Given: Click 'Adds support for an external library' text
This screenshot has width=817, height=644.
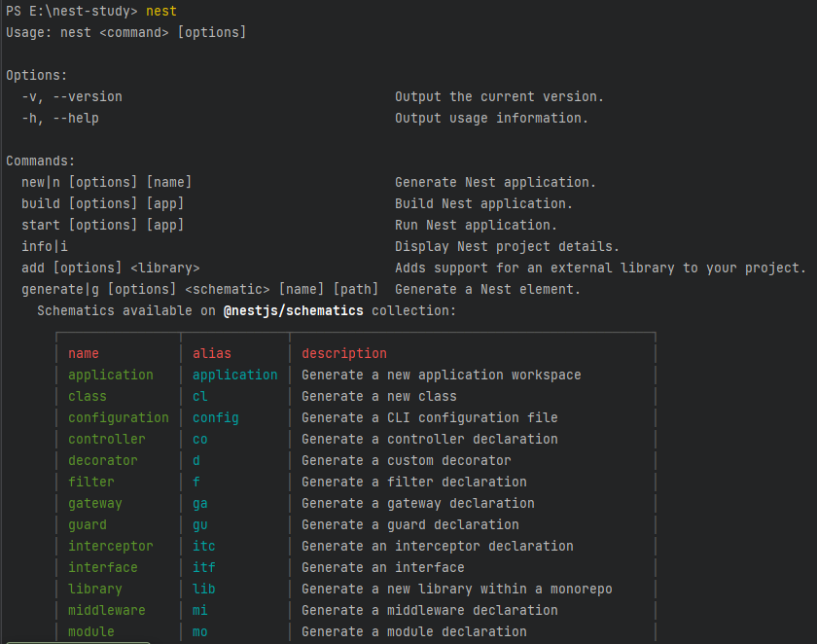Looking at the screenshot, I should (x=535, y=268).
